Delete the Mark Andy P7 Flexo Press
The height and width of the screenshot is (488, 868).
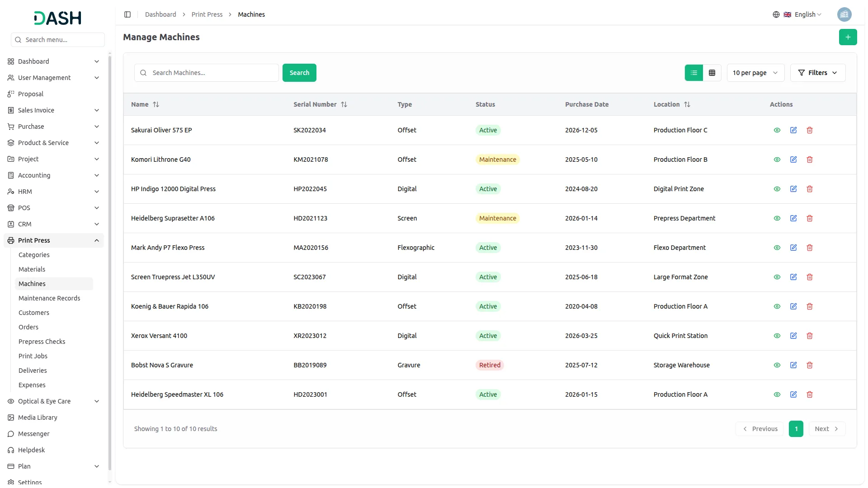coord(810,248)
